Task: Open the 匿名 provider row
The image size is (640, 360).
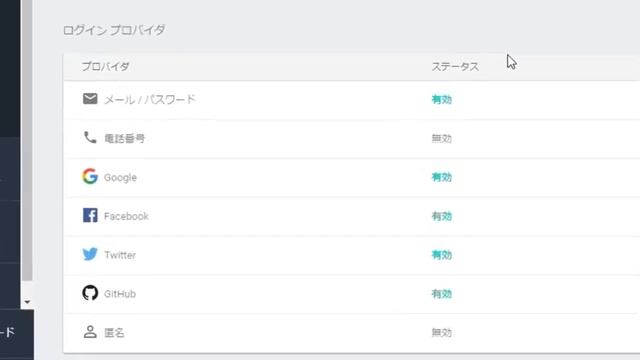Action: point(352,333)
